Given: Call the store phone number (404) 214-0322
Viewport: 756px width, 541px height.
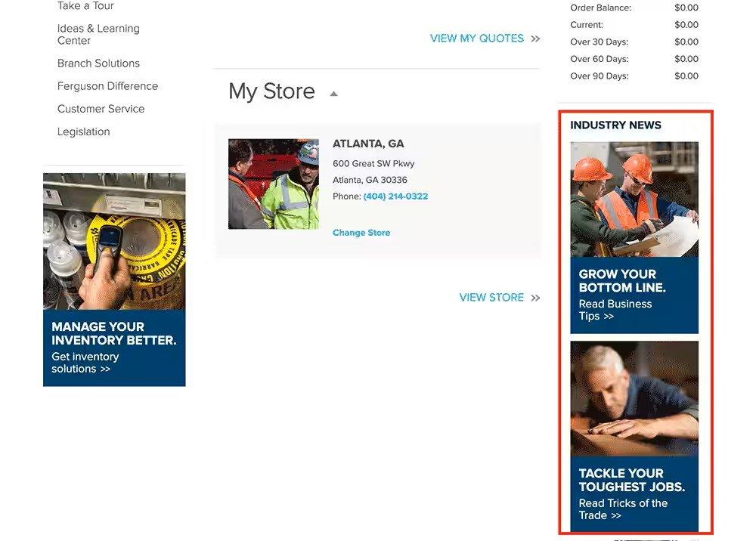Looking at the screenshot, I should pyautogui.click(x=395, y=196).
